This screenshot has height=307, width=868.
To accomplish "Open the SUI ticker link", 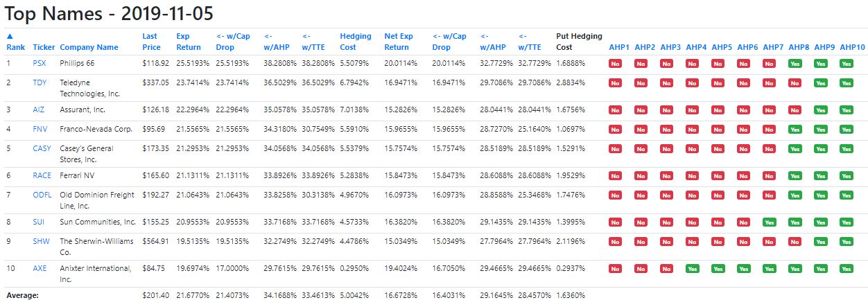I will (39, 222).
